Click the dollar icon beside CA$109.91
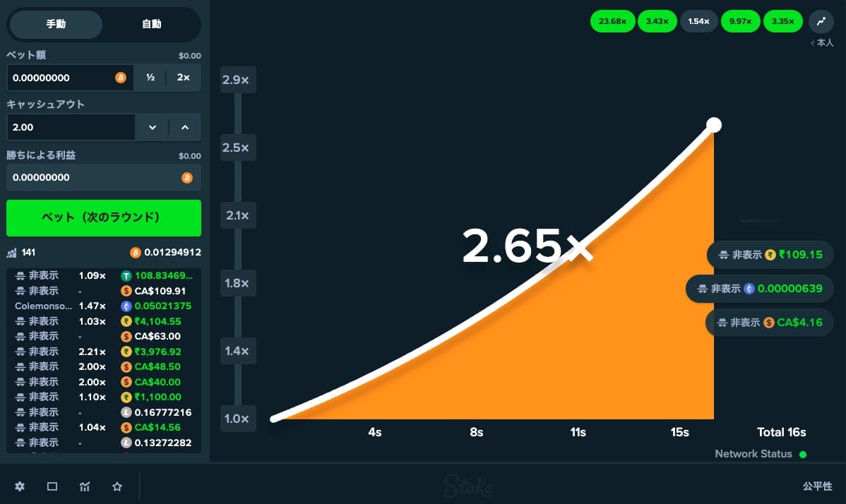This screenshot has width=846, height=504. point(126,291)
